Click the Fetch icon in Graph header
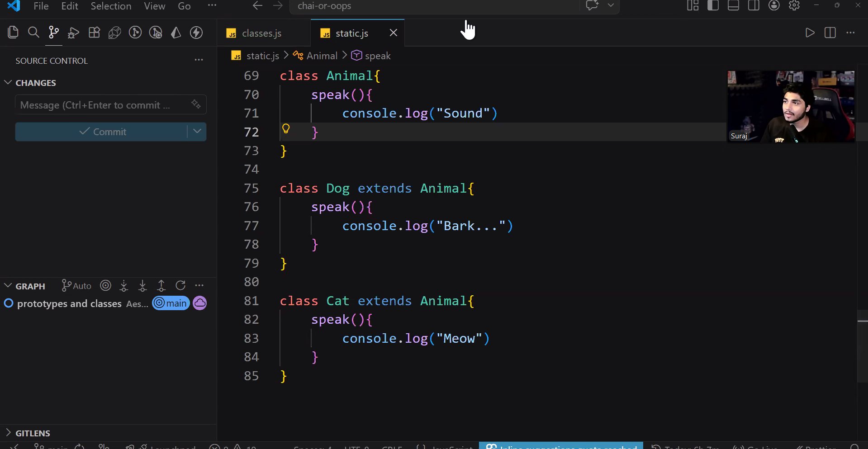This screenshot has width=868, height=449. coord(124,286)
